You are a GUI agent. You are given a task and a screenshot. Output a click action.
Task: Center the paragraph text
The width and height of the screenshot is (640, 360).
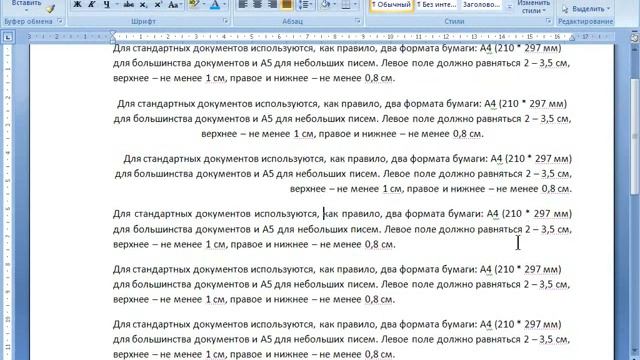(x=257, y=5)
